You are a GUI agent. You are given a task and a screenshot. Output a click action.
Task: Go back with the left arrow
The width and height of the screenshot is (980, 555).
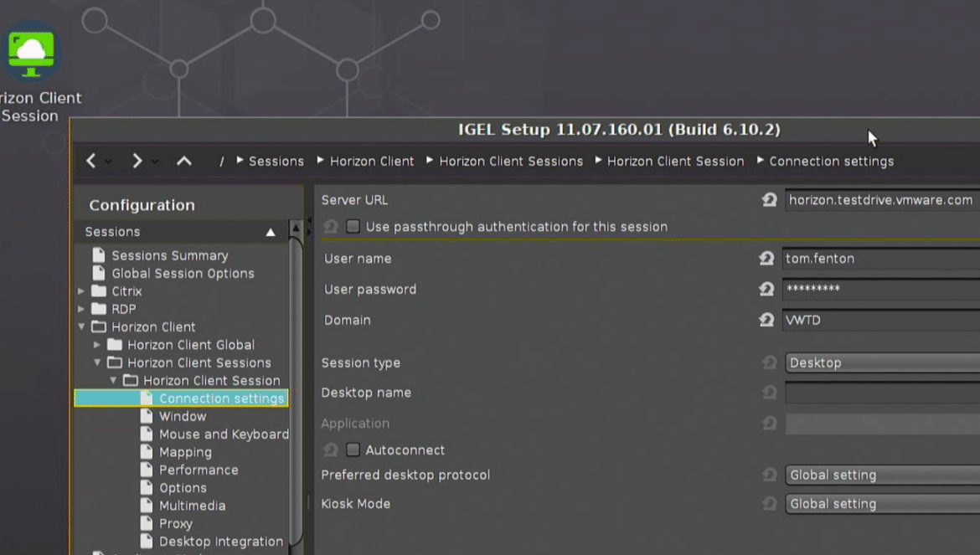point(90,161)
